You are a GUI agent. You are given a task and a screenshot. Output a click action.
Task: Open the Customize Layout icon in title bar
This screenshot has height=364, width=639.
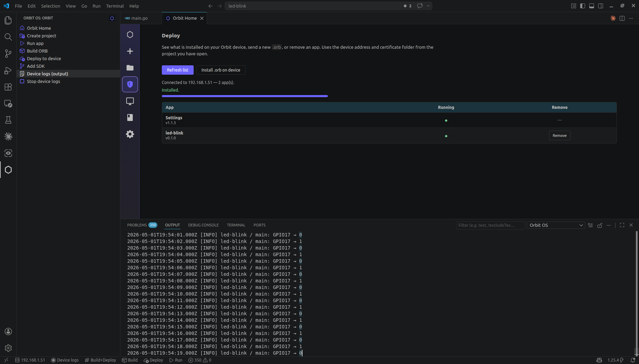point(574,6)
